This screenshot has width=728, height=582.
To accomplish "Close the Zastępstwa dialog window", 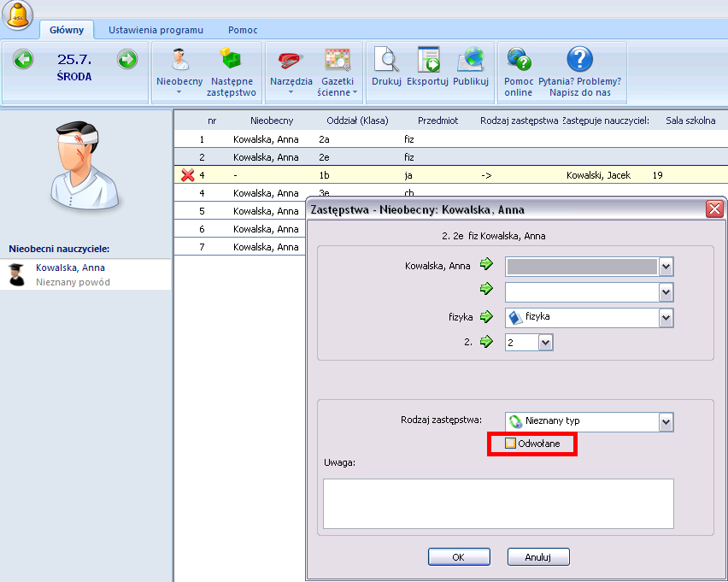I will (x=714, y=209).
